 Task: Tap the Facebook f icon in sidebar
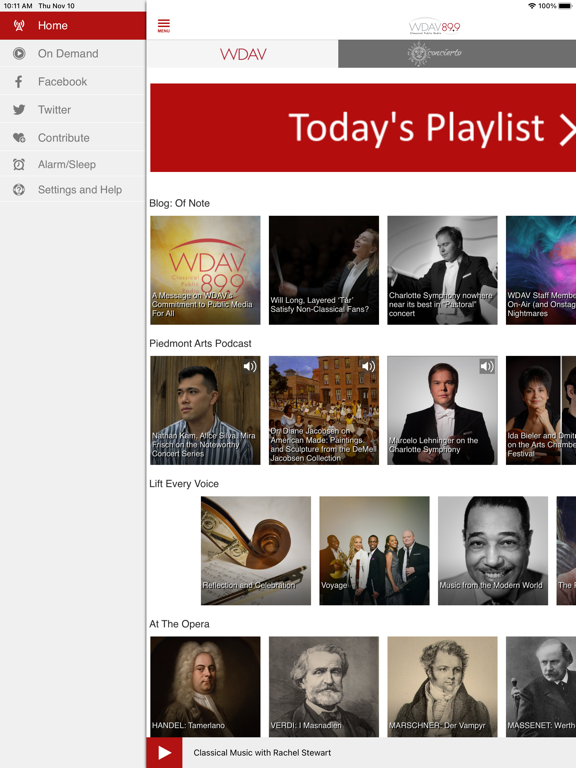coord(19,81)
